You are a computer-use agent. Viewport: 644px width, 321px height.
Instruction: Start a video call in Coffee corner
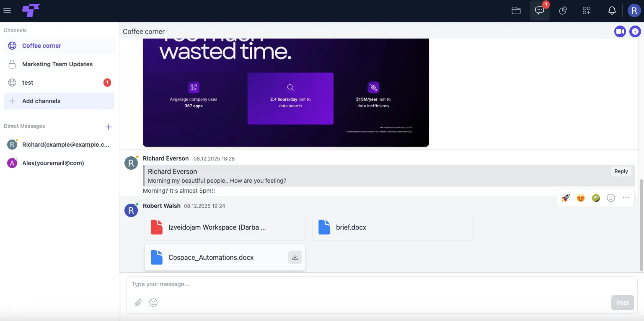[620, 31]
